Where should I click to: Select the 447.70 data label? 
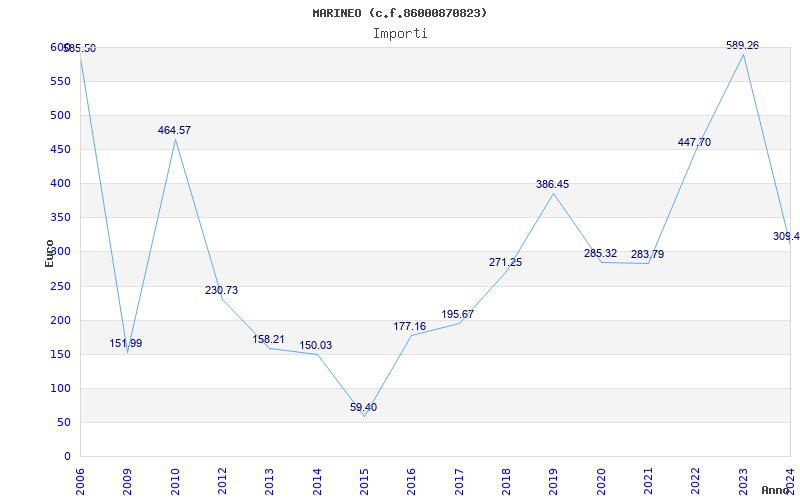pos(694,142)
